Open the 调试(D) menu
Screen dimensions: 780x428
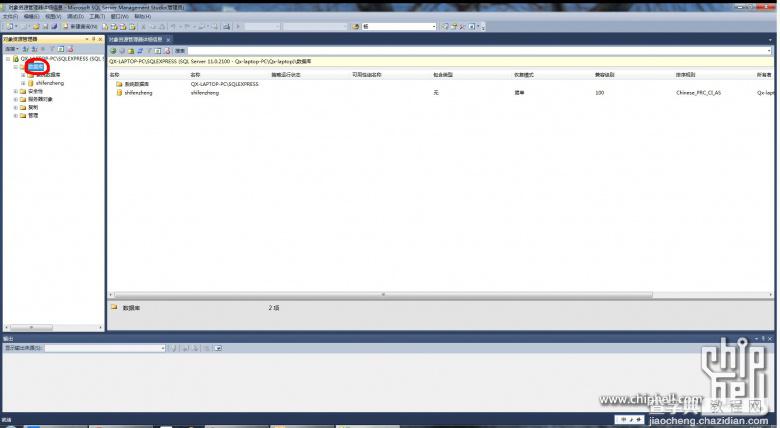(75, 16)
